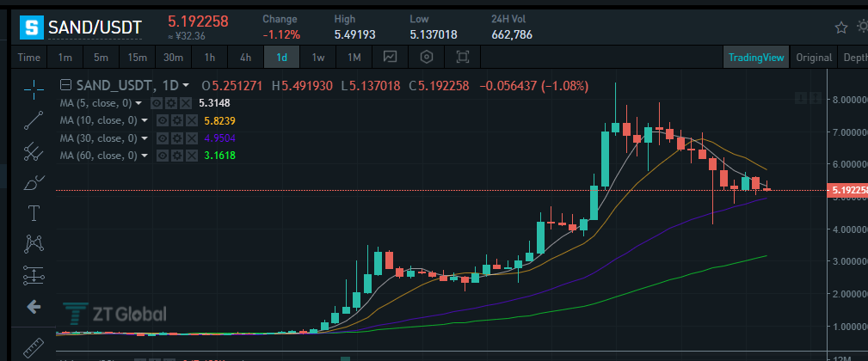
Task: Add SAND/USDT to favorites star
Action: 841,28
